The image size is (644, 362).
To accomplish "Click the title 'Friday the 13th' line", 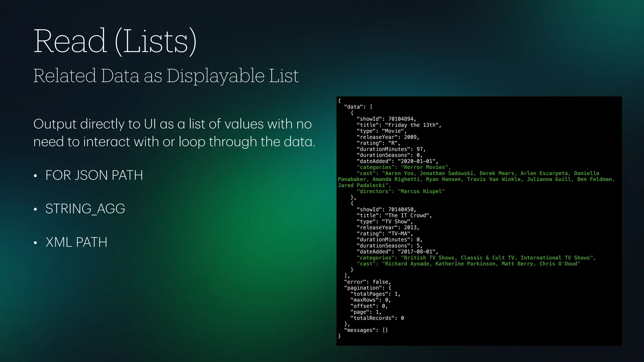I will click(399, 125).
